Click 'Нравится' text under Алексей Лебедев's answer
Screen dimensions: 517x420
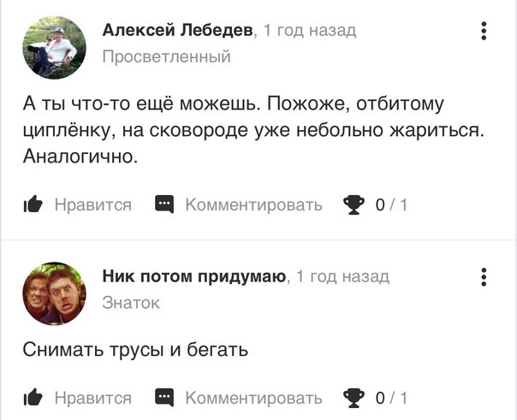click(x=93, y=204)
